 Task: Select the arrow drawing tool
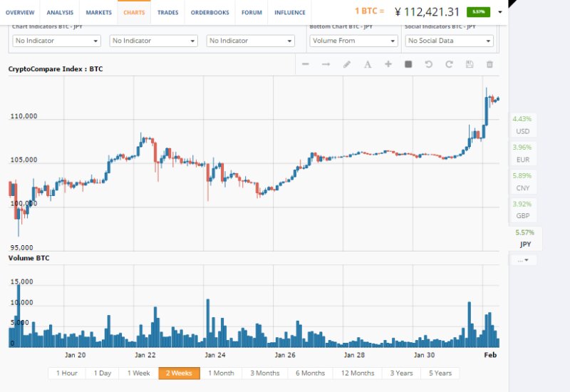[326, 64]
